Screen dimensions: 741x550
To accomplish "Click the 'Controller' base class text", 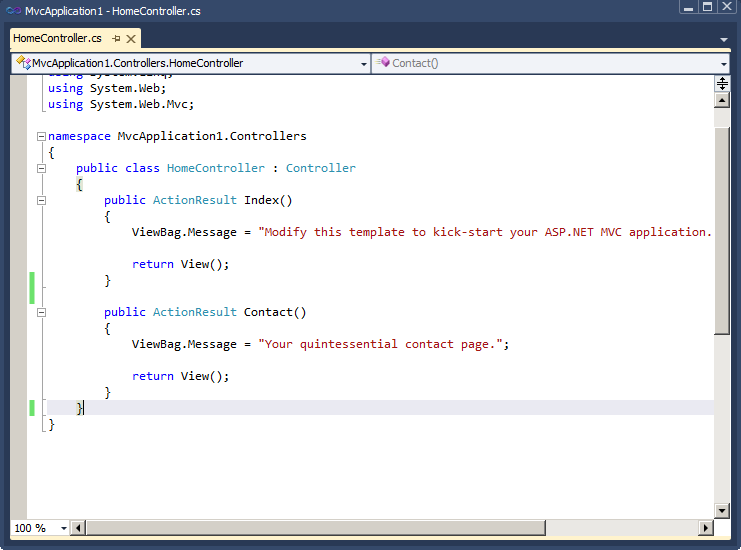I will [320, 168].
